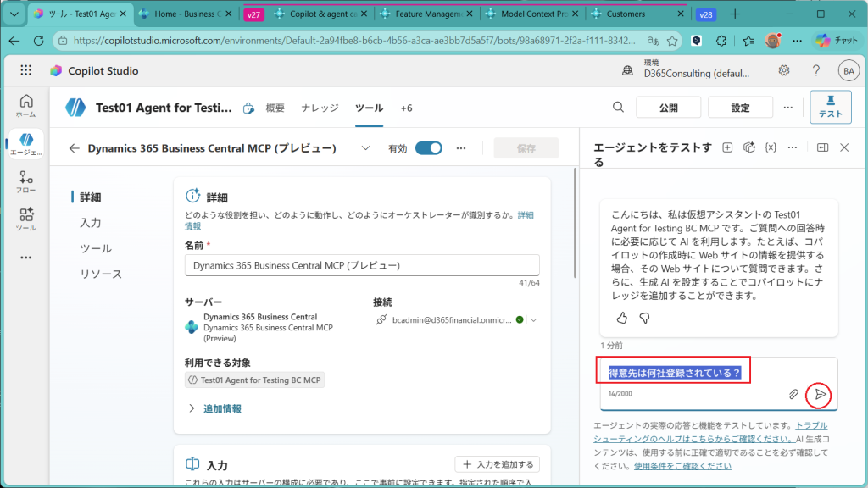Click the paperclip attach file icon
This screenshot has height=488, width=868.
[793, 394]
